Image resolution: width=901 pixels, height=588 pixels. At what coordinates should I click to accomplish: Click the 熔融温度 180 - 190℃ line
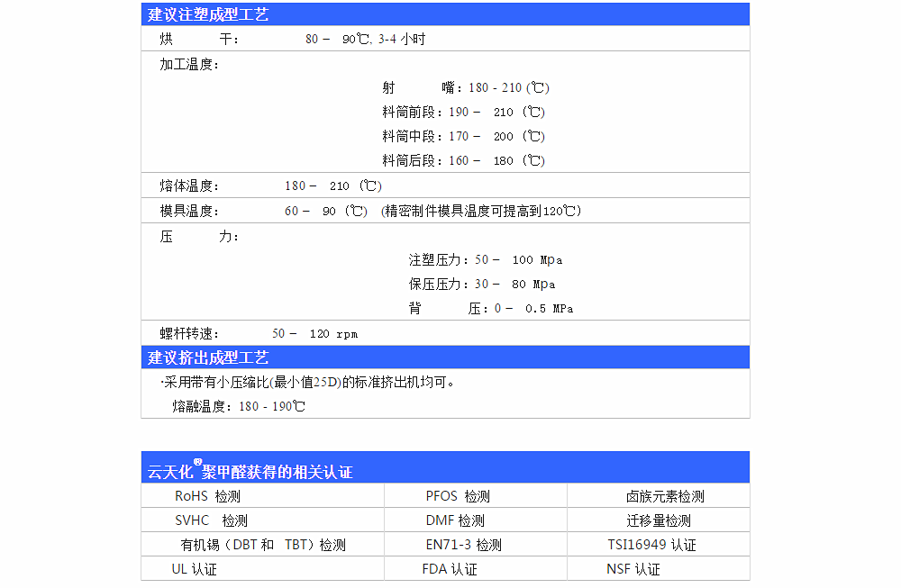coord(239,406)
